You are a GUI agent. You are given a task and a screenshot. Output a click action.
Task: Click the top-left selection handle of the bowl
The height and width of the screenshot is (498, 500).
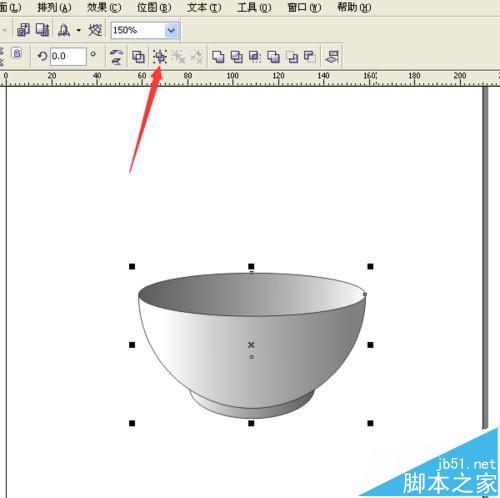pyautogui.click(x=132, y=266)
